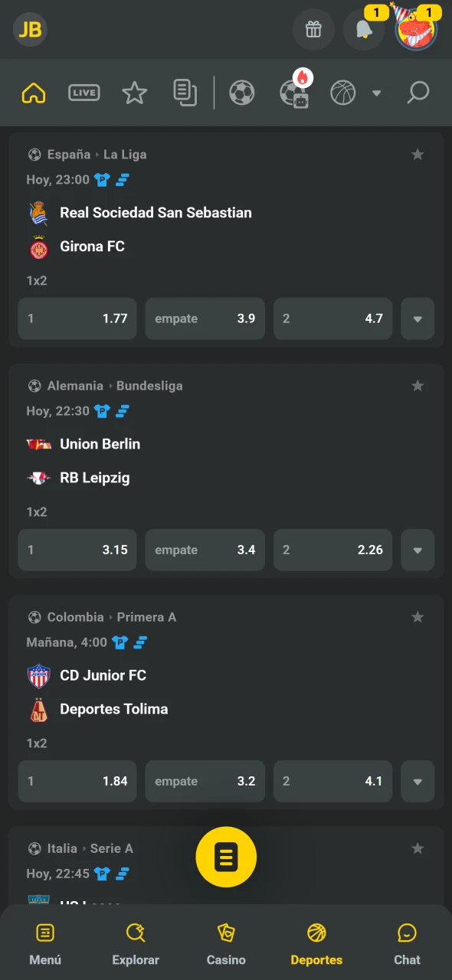Select empate 3.4 for Union Berlin match

205,550
